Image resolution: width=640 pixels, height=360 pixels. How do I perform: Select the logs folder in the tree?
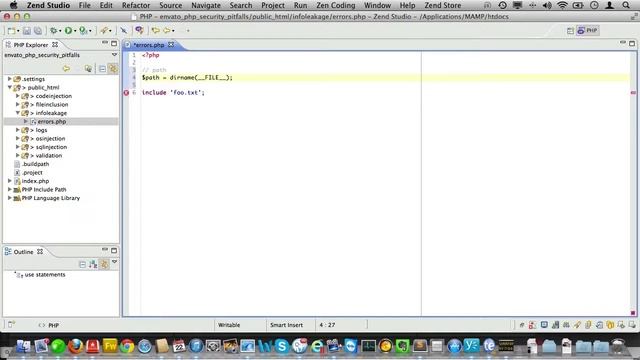41,130
